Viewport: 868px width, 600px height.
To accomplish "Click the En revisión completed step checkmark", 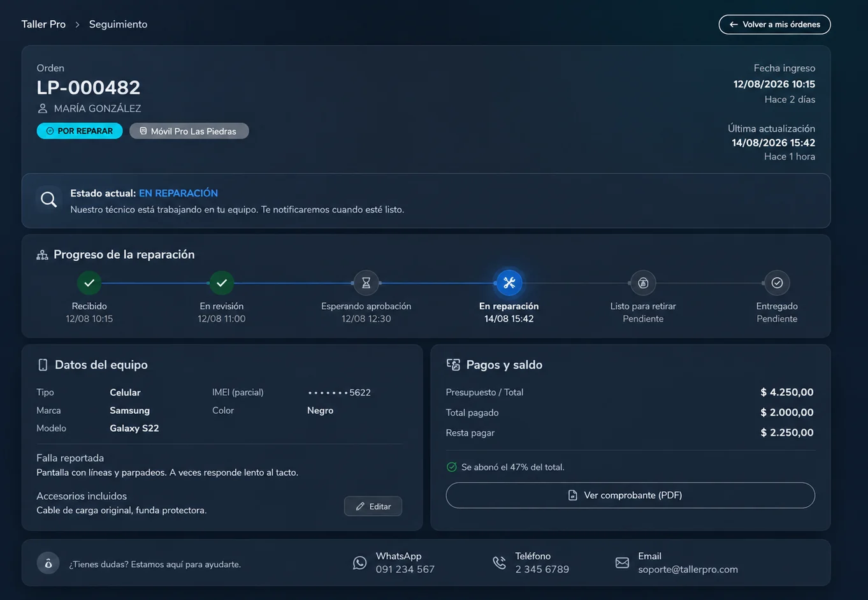I will [221, 282].
